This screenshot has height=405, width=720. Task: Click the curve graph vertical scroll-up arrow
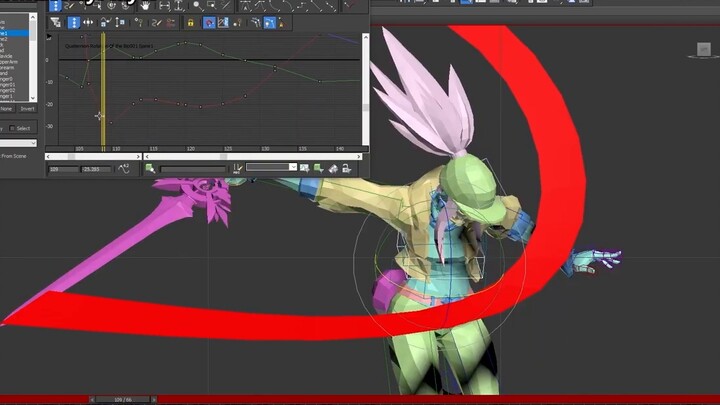(x=366, y=37)
